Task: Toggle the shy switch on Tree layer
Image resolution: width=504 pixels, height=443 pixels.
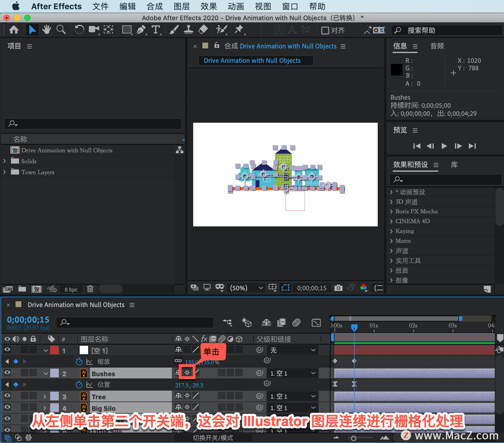Action: pyautogui.click(x=178, y=396)
